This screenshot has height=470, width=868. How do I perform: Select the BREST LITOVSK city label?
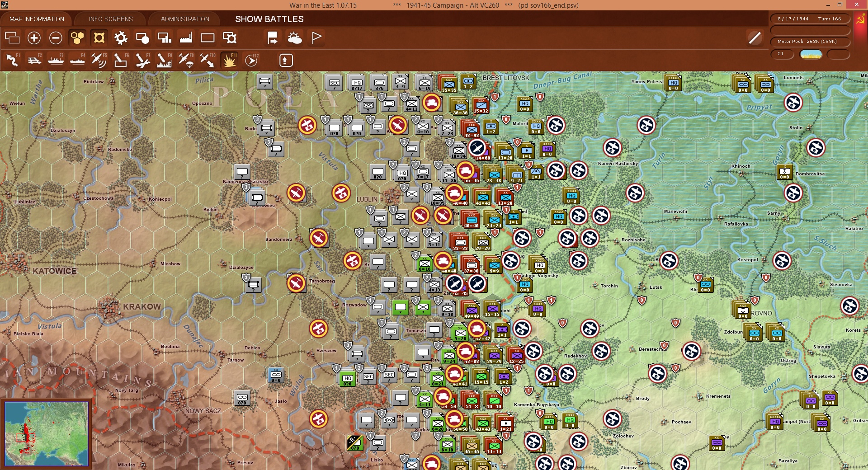click(505, 78)
